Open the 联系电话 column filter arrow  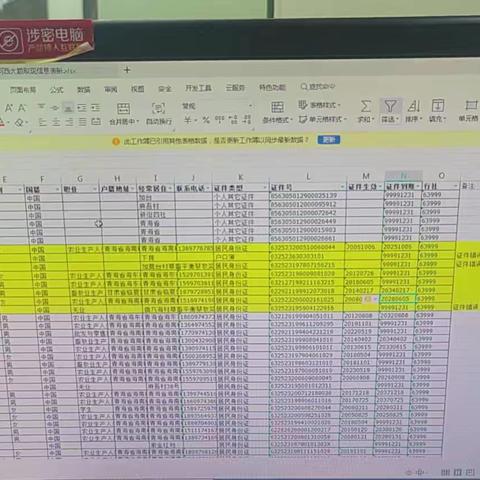tap(207, 188)
